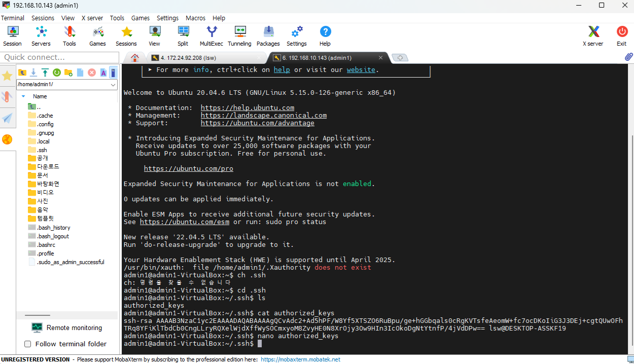
Task: Go to the home tab icon
Action: [134, 57]
